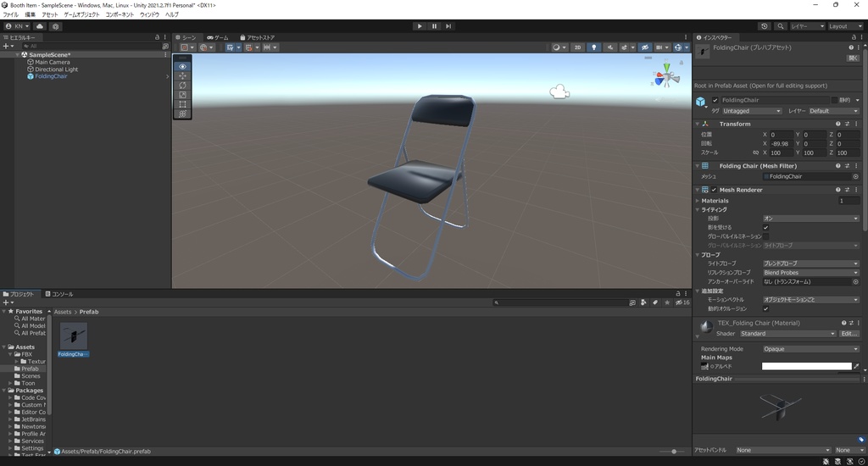Viewport: 868px width, 466px height.
Task: Open the global search magnifier icon
Action: coord(780,26)
